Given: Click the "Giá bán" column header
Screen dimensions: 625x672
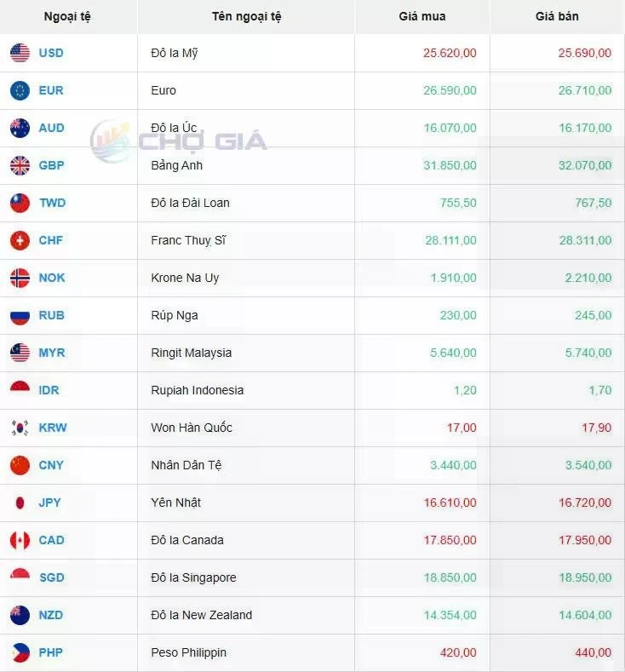Looking at the screenshot, I should [557, 16].
